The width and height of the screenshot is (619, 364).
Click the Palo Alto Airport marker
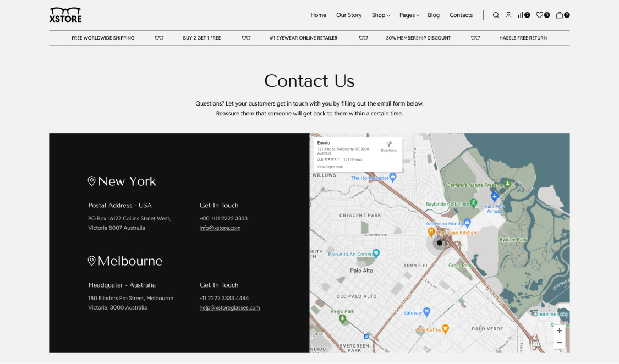(495, 196)
